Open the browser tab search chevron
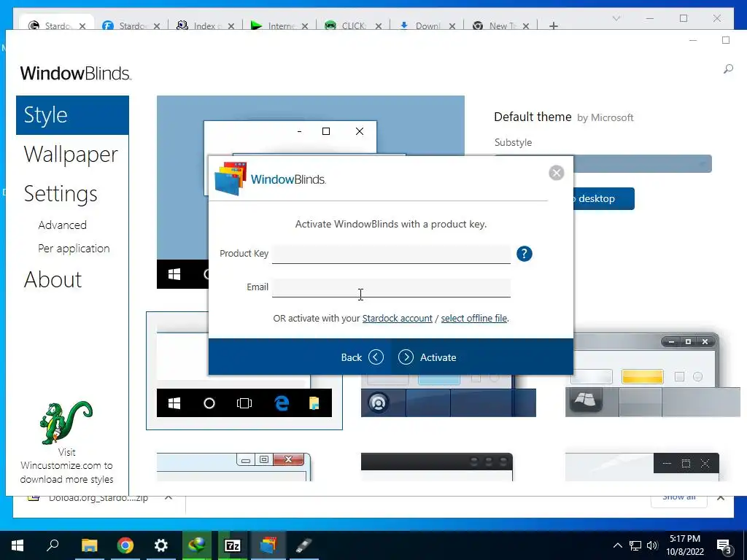 click(x=616, y=18)
